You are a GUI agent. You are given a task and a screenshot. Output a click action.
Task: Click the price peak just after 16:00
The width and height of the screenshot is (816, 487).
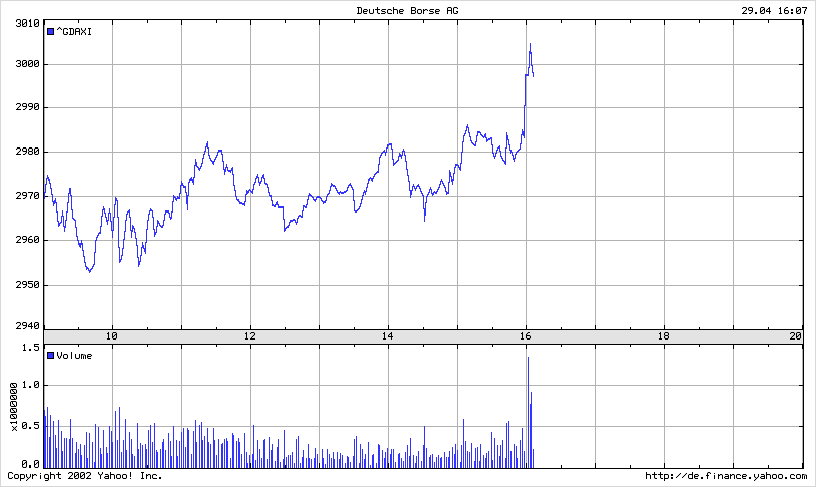[530, 44]
